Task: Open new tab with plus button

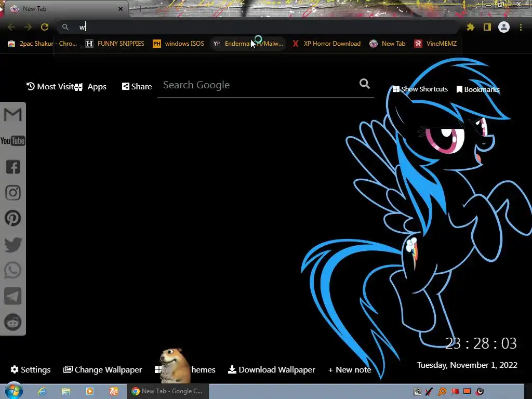Action: pos(140,9)
